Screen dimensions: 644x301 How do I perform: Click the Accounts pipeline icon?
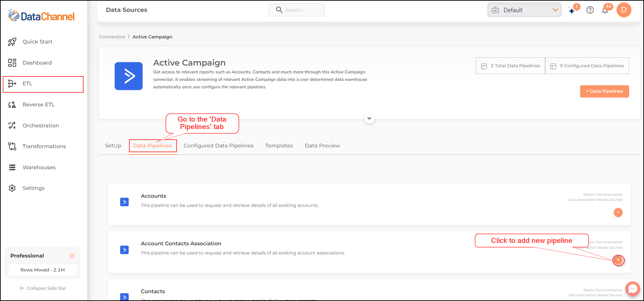point(125,202)
